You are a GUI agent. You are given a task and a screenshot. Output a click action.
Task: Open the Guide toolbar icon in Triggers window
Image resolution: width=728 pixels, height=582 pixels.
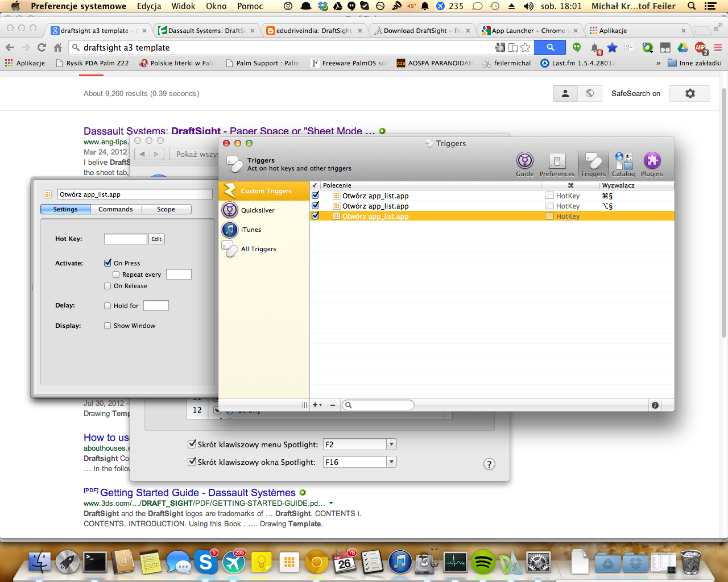[524, 165]
